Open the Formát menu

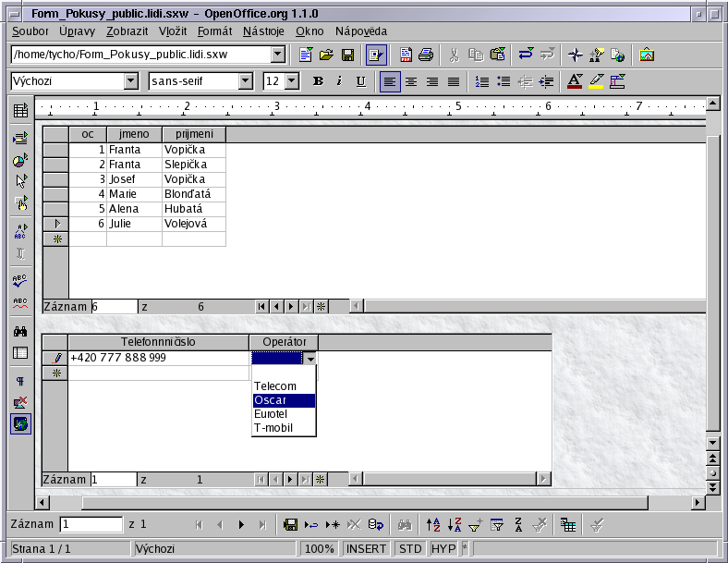click(215, 31)
